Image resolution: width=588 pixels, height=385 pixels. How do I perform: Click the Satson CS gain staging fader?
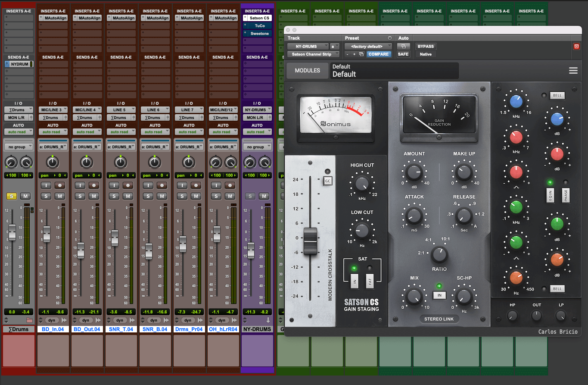[310, 241]
